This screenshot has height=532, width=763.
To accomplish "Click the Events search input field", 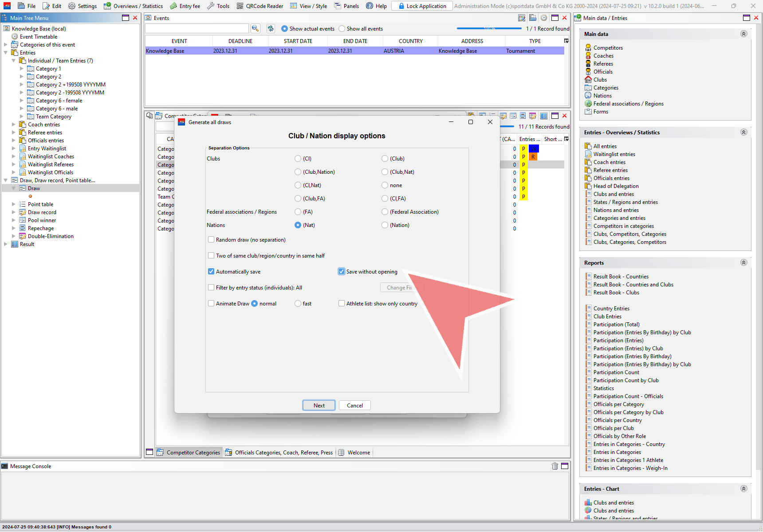I will click(197, 28).
